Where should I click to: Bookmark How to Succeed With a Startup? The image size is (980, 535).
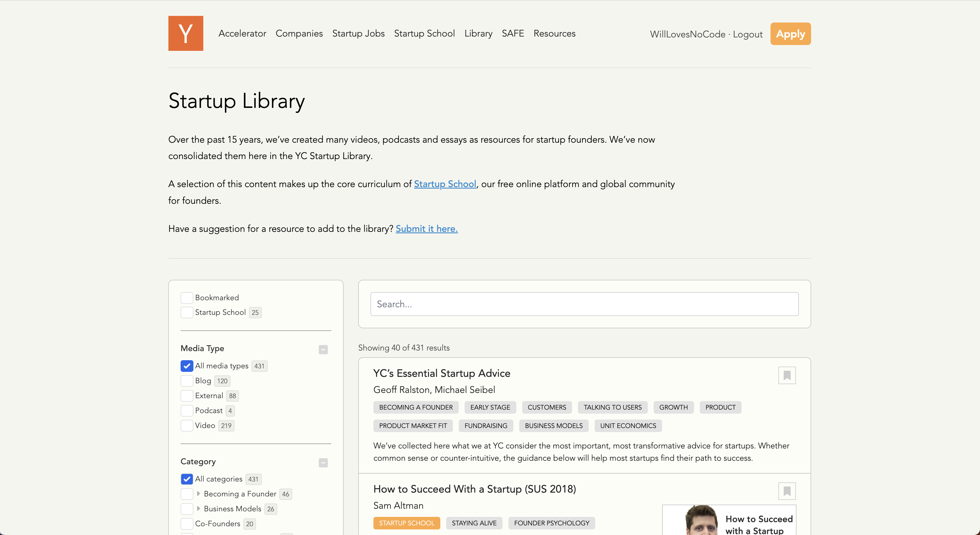click(787, 491)
